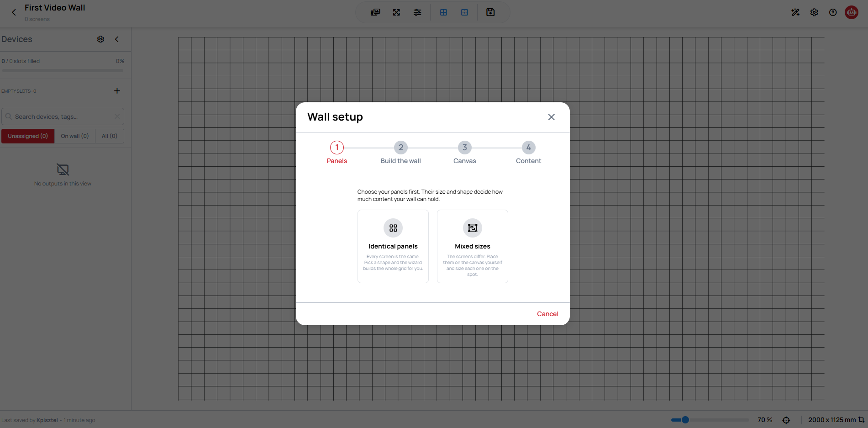
Task: Open the media library icon in the toolbar
Action: click(x=375, y=12)
